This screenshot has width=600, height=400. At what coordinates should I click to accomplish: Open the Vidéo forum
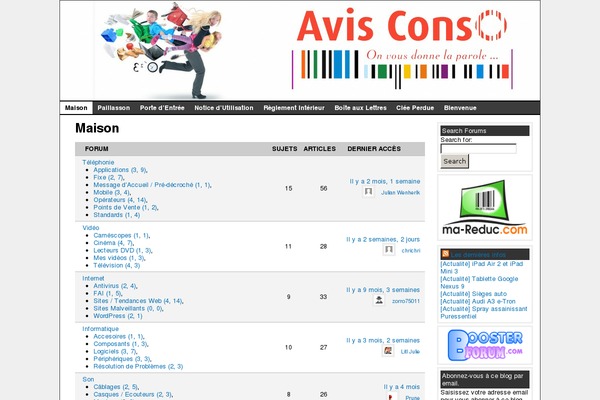pos(91,228)
